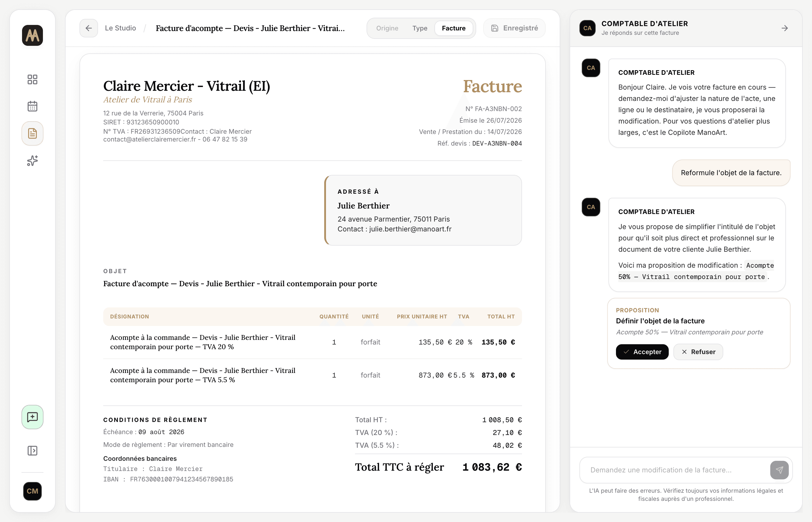
Task: Click the address 24 avenue Parmentier
Action: click(394, 219)
